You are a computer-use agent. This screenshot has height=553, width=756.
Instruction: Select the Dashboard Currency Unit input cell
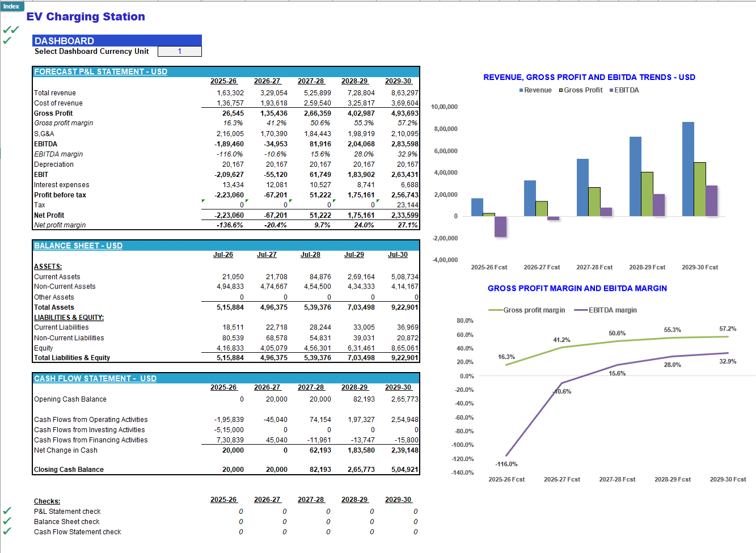[180, 51]
